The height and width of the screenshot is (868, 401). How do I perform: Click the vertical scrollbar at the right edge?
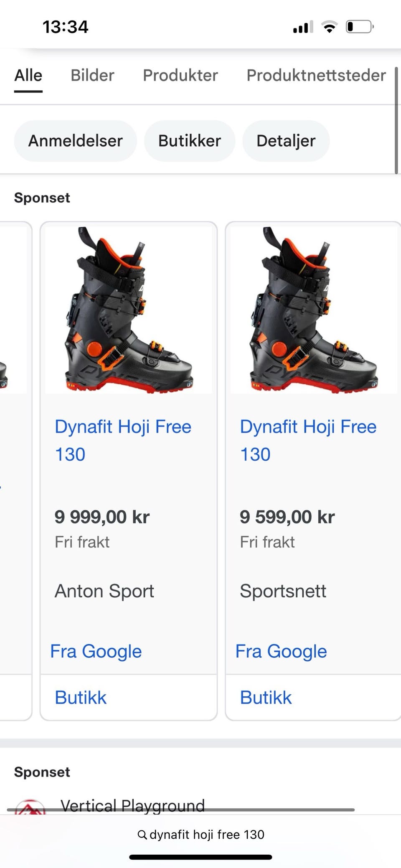tap(396, 120)
